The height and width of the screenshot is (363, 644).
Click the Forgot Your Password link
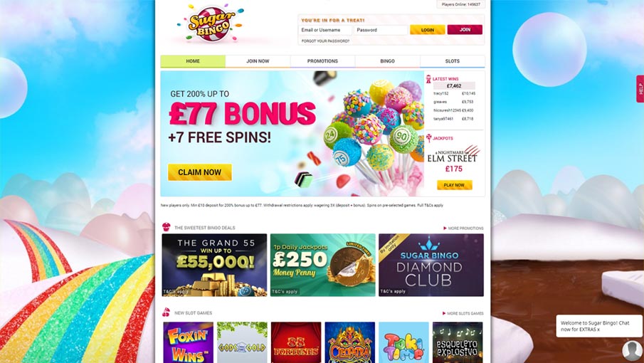325,41
